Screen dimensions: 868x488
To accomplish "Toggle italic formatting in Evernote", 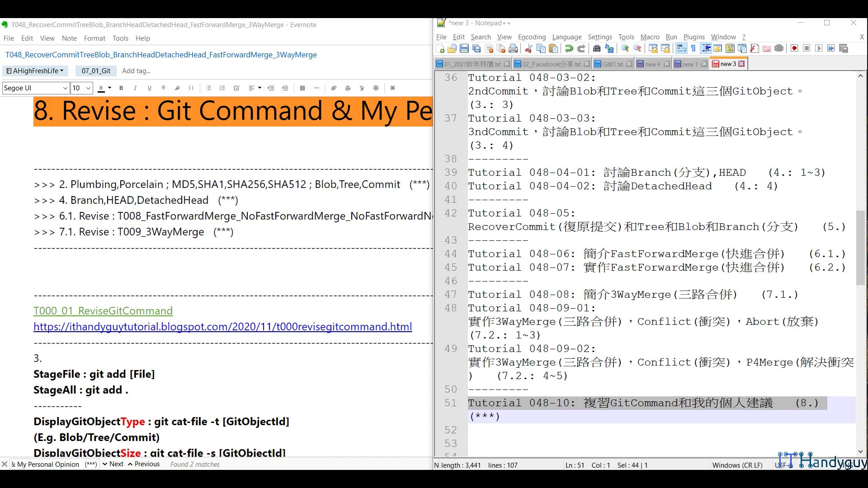I will coord(135,88).
